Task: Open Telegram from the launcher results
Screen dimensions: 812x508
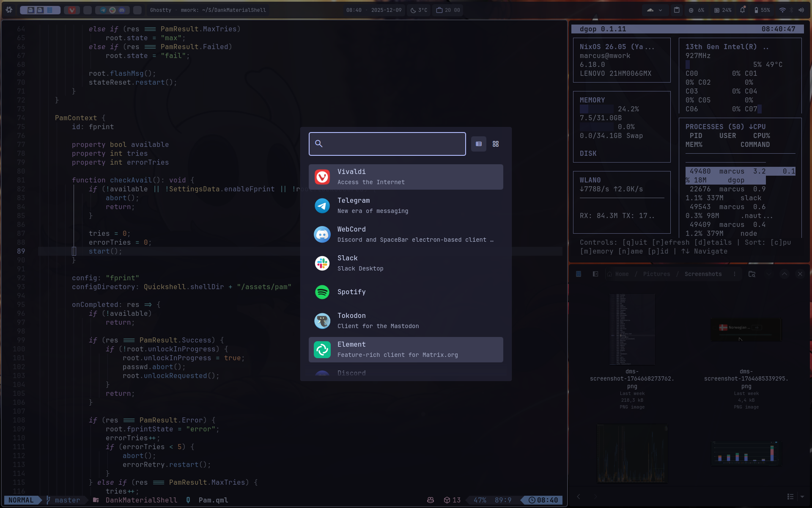Action: (406, 206)
